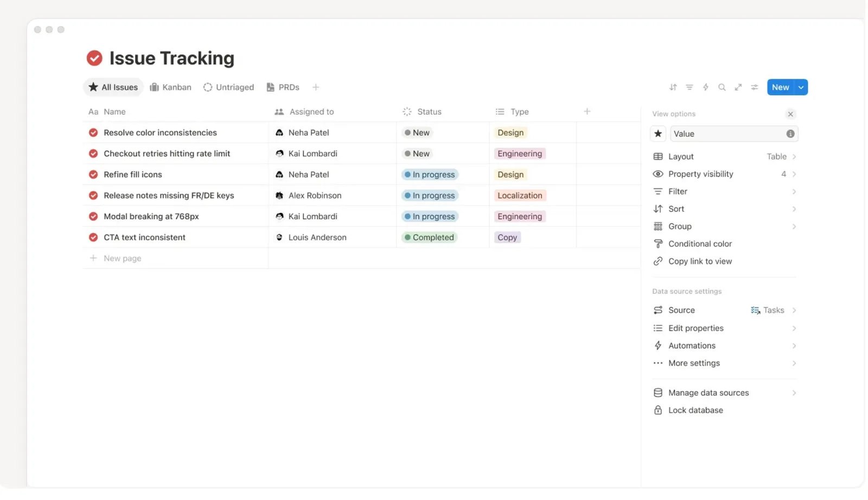The image size is (868, 500).
Task: Add a new column with plus icon
Action: (x=587, y=111)
